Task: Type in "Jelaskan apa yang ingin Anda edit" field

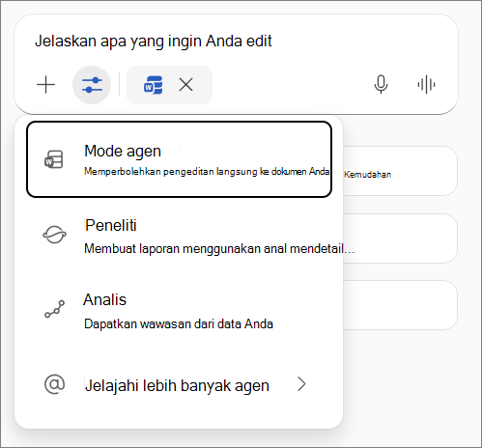Action: tap(154, 42)
